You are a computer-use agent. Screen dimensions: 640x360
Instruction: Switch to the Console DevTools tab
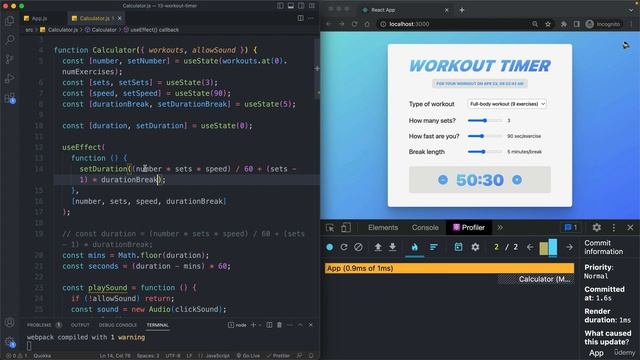[425, 228]
